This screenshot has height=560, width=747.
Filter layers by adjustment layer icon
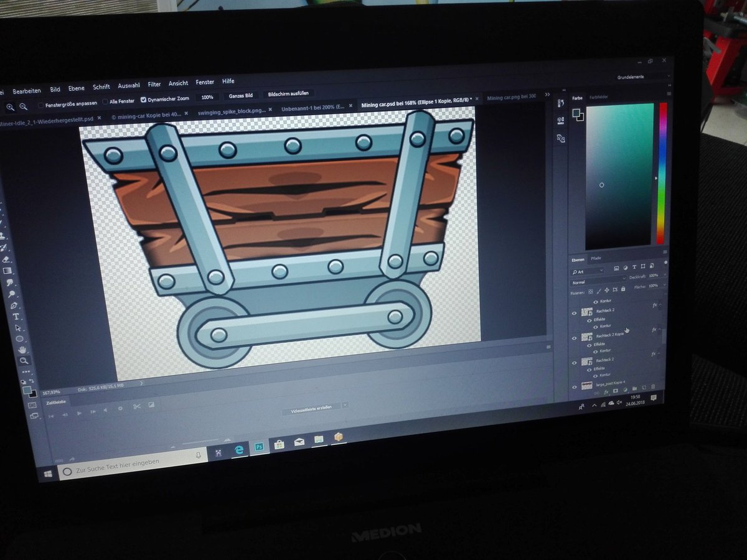[626, 268]
